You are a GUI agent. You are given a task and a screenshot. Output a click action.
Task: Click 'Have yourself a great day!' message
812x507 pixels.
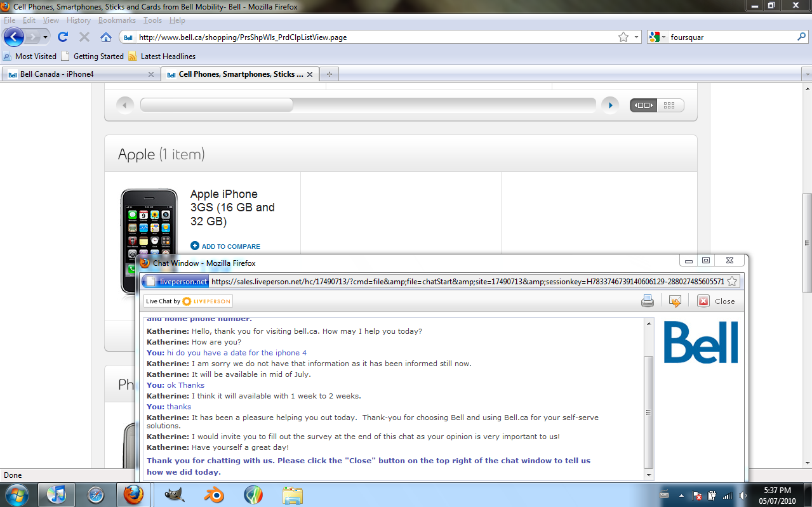coord(240,447)
